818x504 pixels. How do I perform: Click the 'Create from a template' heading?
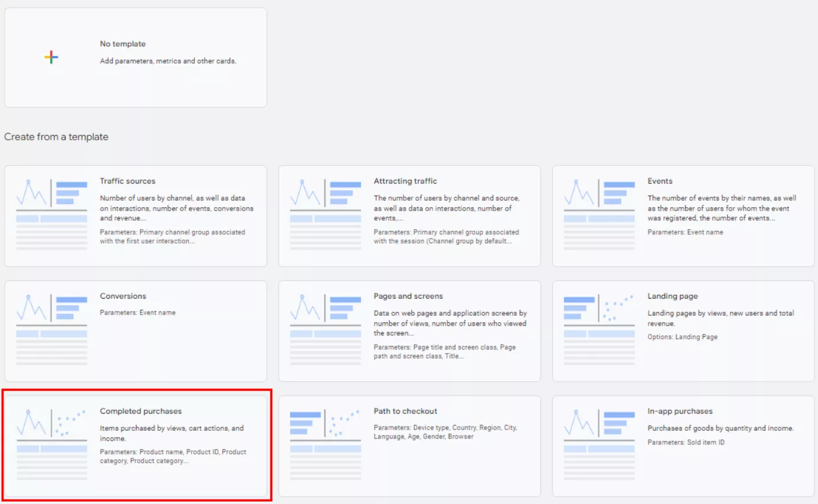click(56, 137)
